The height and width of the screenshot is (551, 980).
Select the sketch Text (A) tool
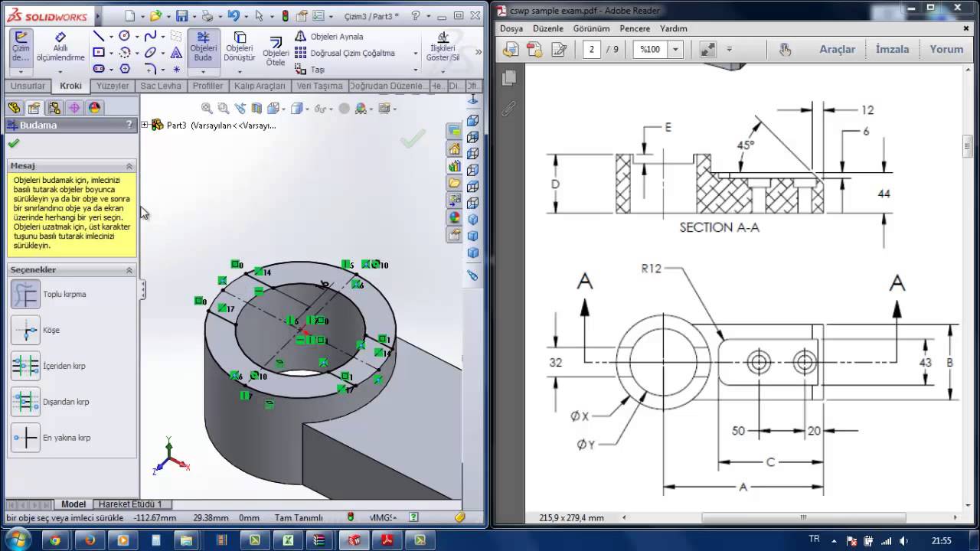pyautogui.click(x=176, y=52)
